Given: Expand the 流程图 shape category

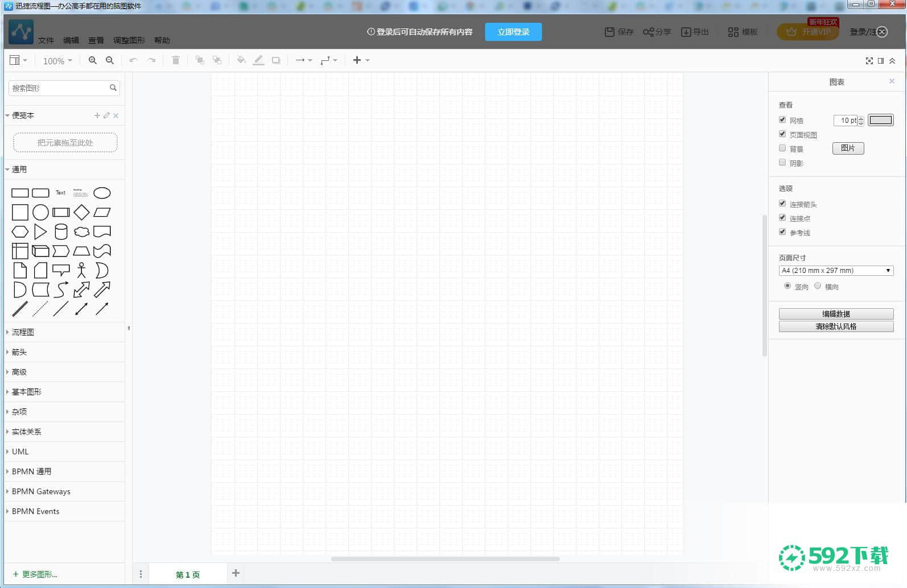Looking at the screenshot, I should pyautogui.click(x=64, y=332).
